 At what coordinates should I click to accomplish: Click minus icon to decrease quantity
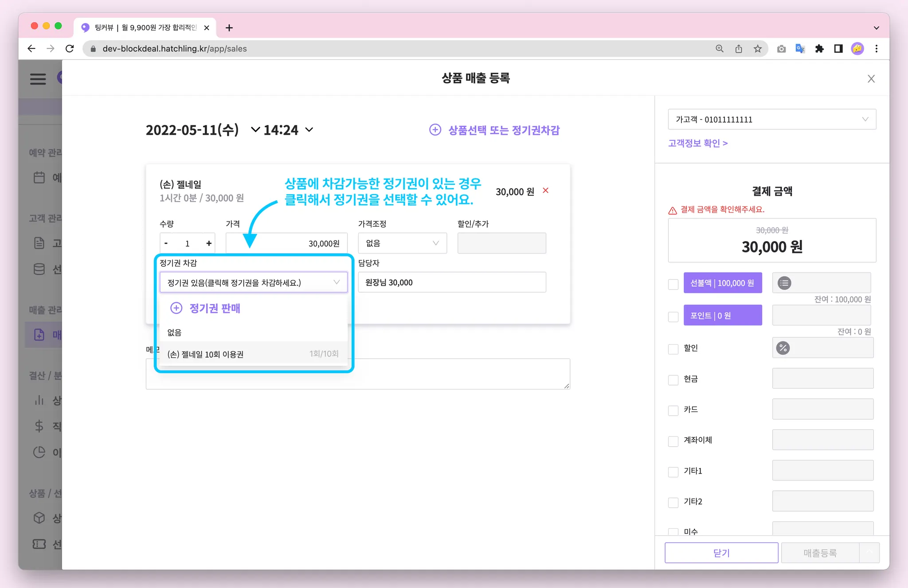pos(166,243)
